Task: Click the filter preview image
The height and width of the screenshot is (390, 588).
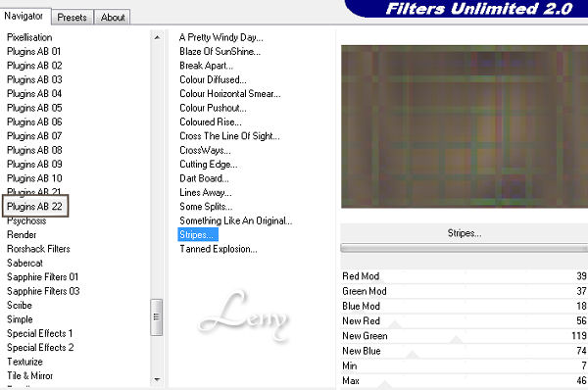Action: 465,126
